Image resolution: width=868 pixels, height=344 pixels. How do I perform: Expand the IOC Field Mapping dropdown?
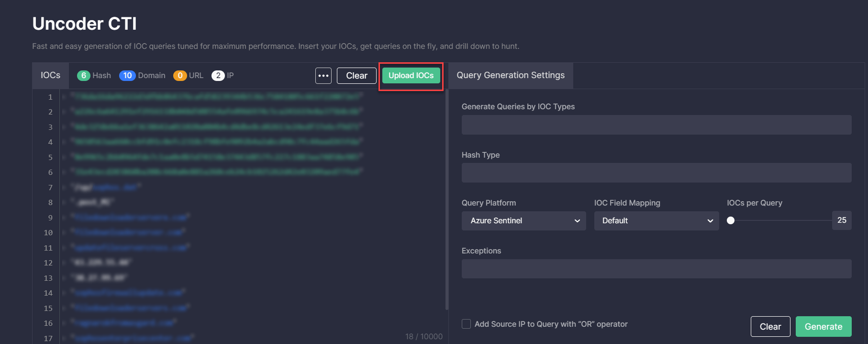tap(656, 221)
